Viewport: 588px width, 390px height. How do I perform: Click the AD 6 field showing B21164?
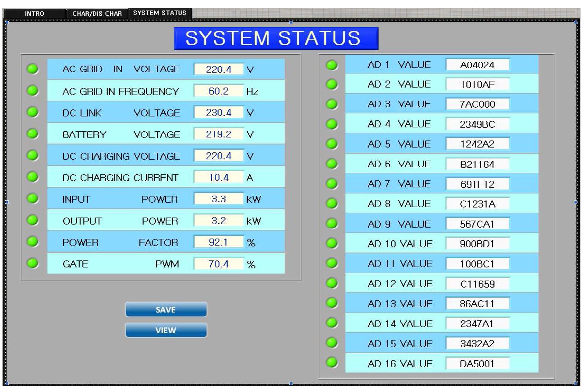478,165
